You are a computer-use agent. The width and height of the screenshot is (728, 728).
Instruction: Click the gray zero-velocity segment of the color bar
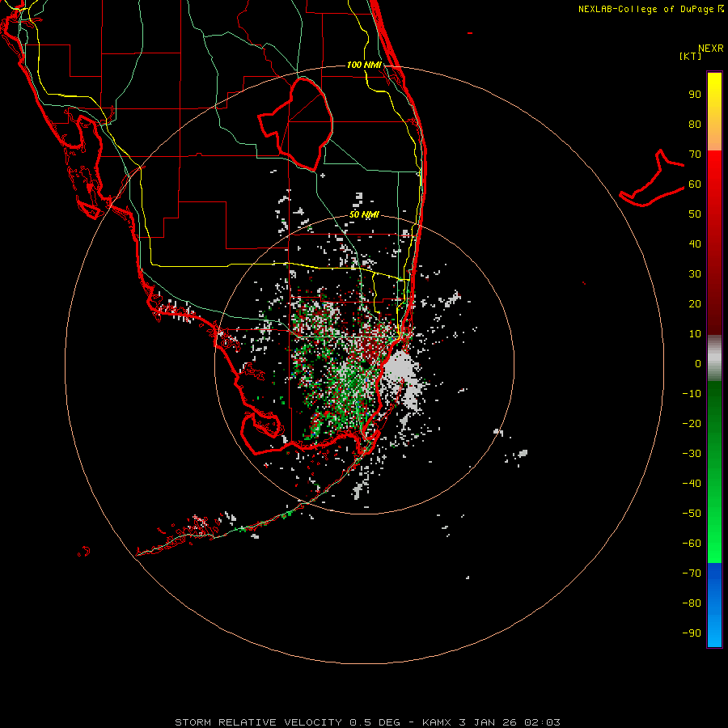coord(714,358)
